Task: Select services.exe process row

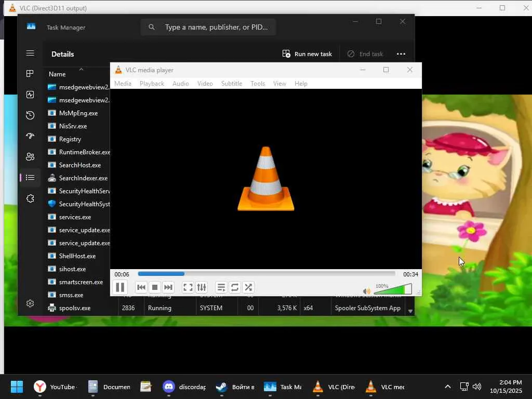Action: pyautogui.click(x=78, y=217)
